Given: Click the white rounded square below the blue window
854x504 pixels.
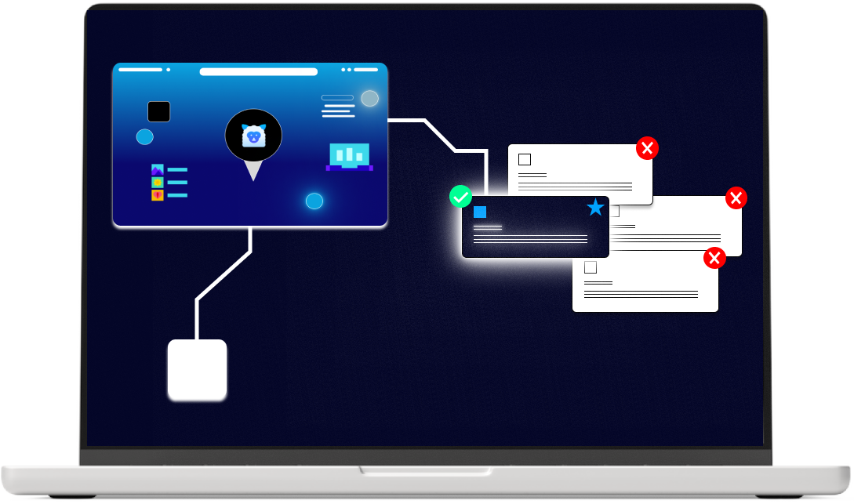Looking at the screenshot, I should [197, 370].
